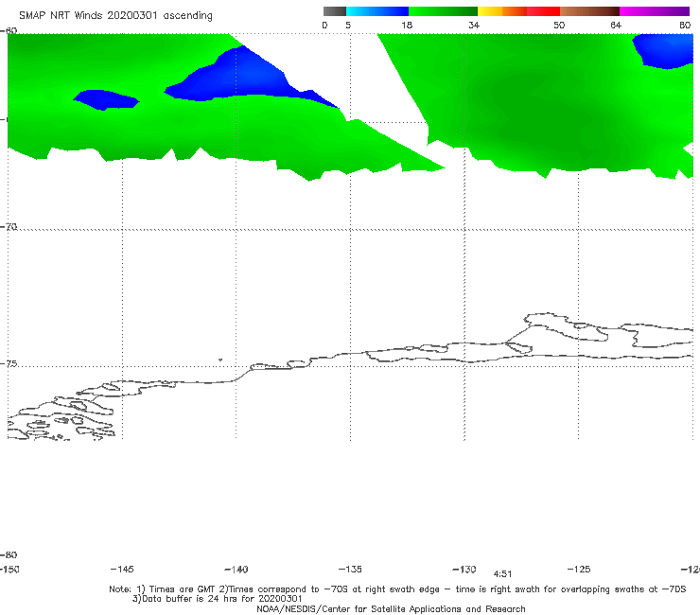The height and width of the screenshot is (615, 700).
Task: Click the longitude label '-135'
Action: 350,569
